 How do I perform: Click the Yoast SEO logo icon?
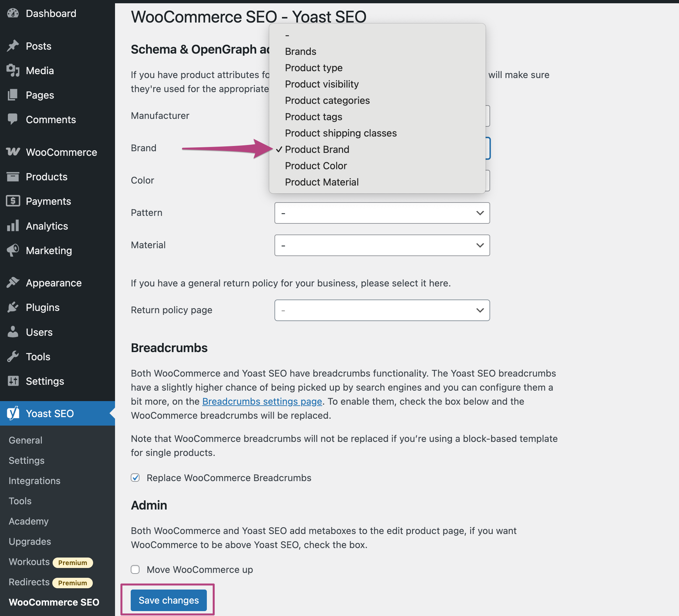(x=13, y=413)
